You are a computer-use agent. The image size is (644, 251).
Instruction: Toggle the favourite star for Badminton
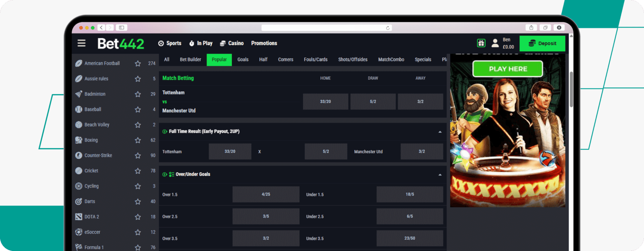[x=137, y=94]
